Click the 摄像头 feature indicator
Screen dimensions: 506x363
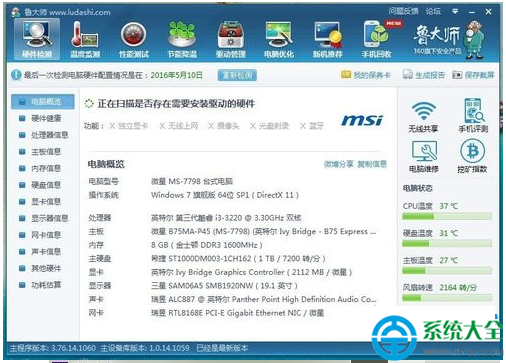(x=224, y=126)
